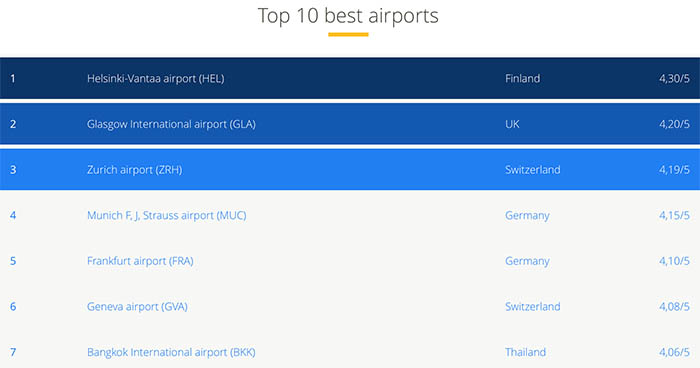Click Germany label in Frankfurt row
Screen dimensions: 700x368
(527, 261)
